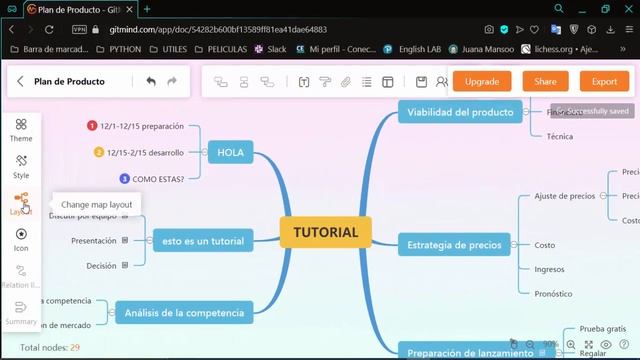Open the Icon panel
The height and width of the screenshot is (360, 640).
[21, 240]
